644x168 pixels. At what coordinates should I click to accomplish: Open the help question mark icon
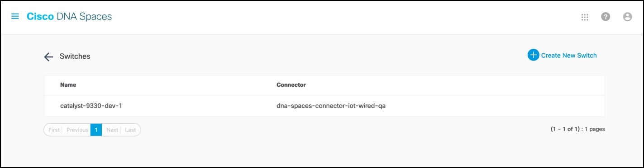coord(606,17)
